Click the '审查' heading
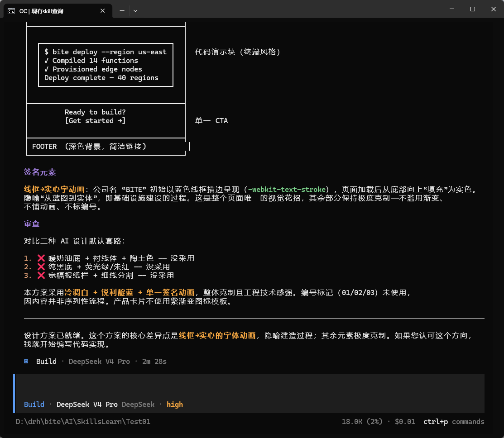The height and width of the screenshot is (438, 504). (32, 224)
